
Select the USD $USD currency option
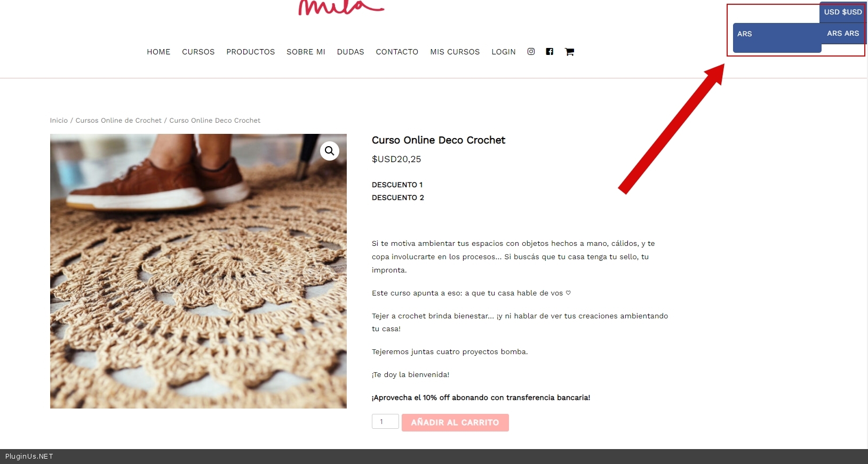point(843,12)
